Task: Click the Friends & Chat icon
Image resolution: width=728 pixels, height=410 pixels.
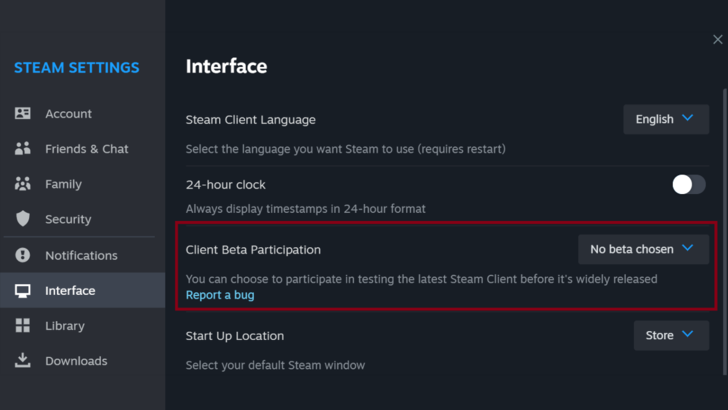Action: (x=23, y=149)
